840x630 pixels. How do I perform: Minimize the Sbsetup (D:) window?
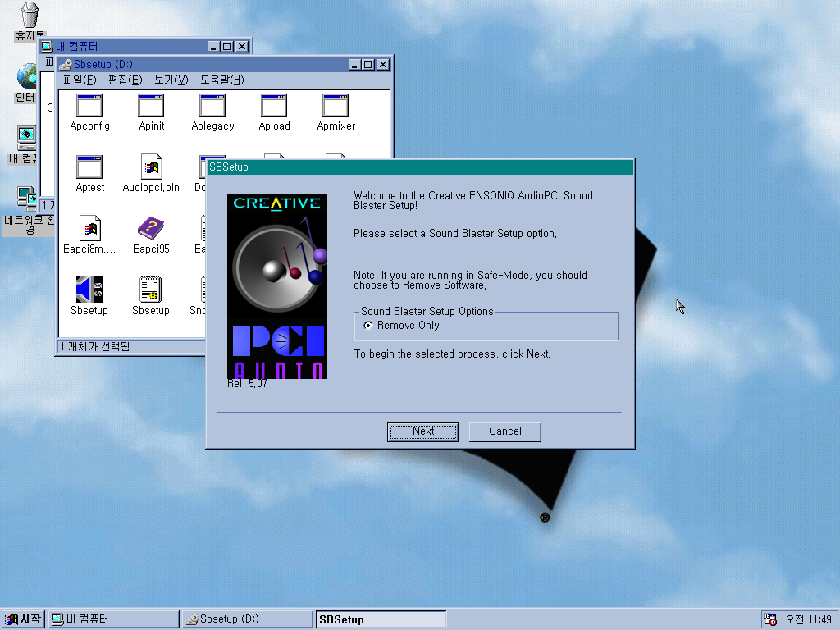[x=354, y=65]
